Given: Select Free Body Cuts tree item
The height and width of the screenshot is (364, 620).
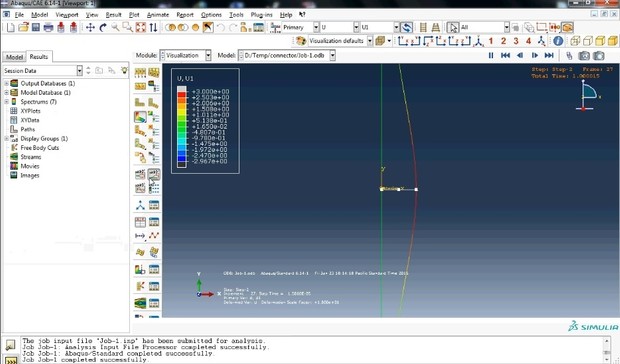Looking at the screenshot, I should point(40,147).
